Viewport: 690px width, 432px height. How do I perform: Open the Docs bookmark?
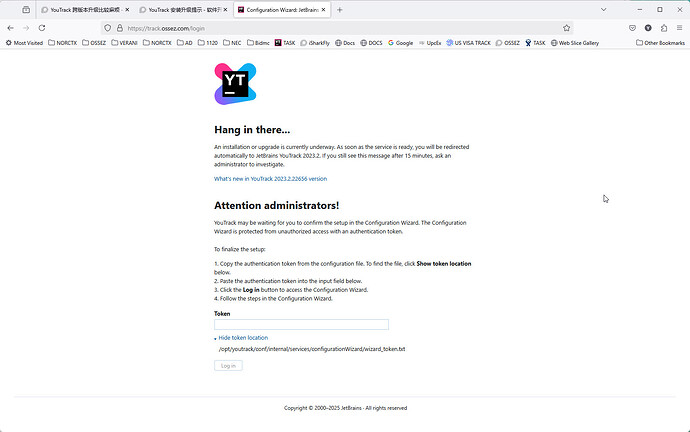click(345, 43)
